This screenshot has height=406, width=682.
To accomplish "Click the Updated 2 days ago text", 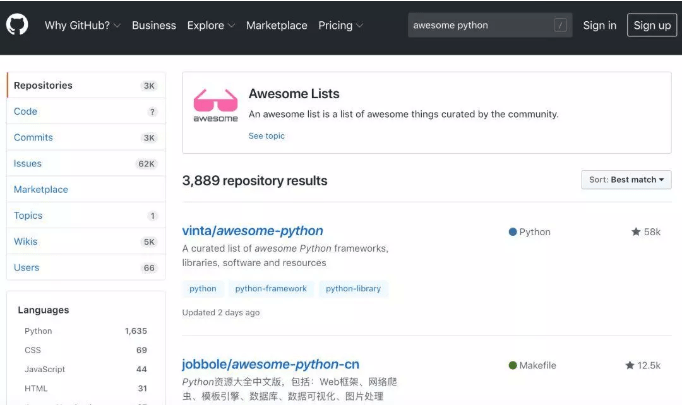I will point(221,312).
